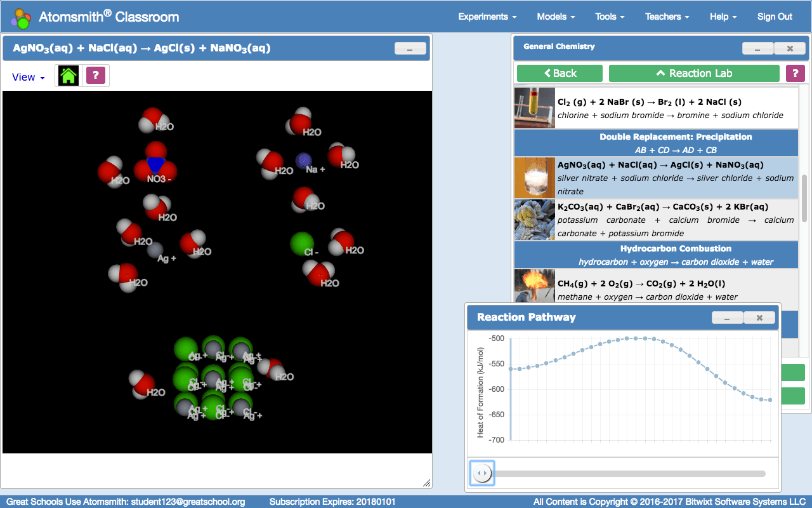Expand the View dropdown
This screenshot has width=812, height=508.
[x=29, y=77]
